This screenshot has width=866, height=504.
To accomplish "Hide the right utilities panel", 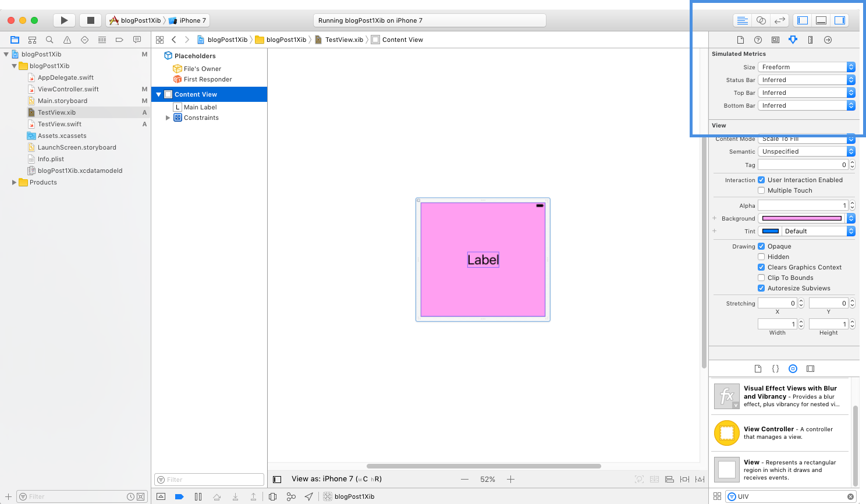I will 840,20.
